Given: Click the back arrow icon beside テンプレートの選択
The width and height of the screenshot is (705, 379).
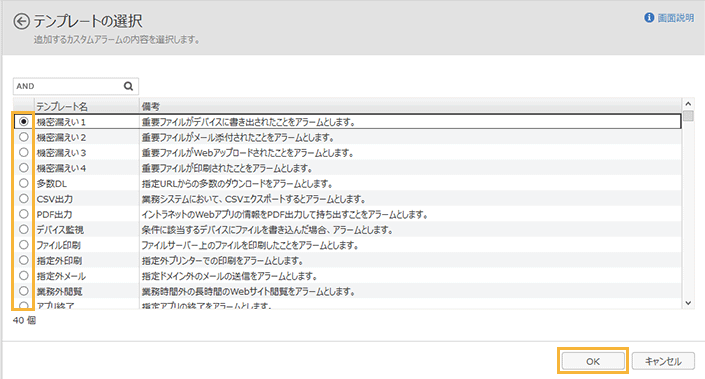Looking at the screenshot, I should tap(21, 21).
